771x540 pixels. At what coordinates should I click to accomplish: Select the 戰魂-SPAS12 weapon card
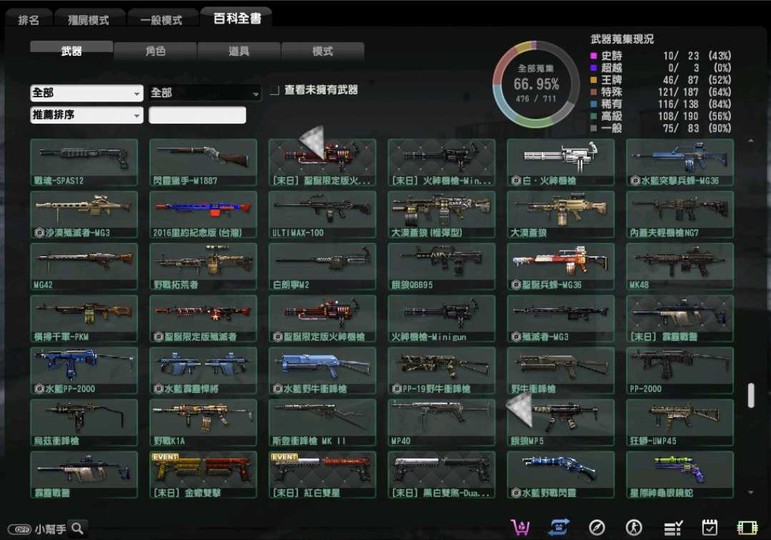84,162
